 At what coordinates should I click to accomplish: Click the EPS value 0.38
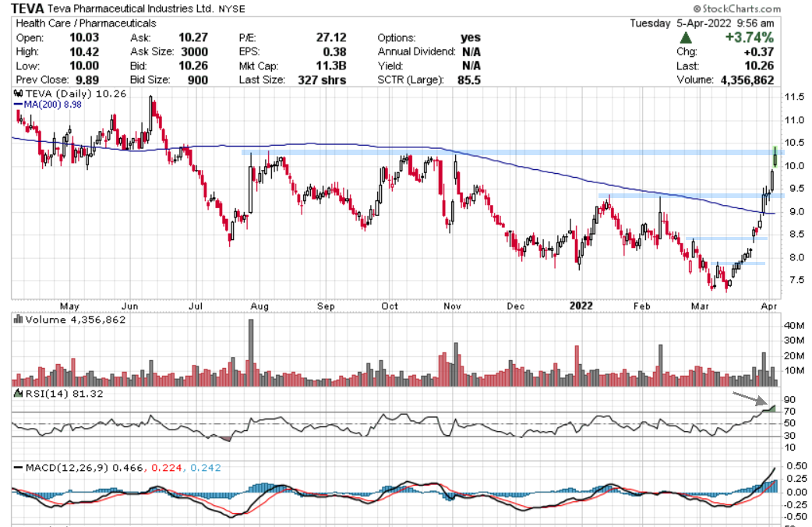[x=334, y=51]
